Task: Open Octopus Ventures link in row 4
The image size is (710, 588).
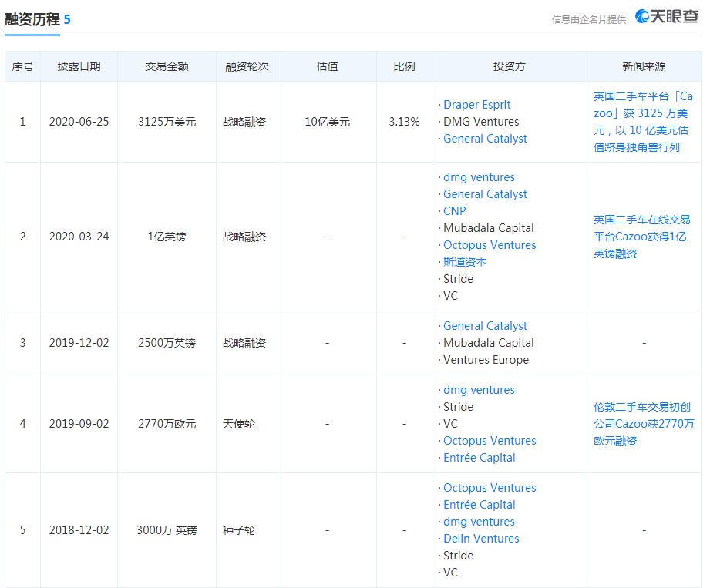Action: pyautogui.click(x=490, y=441)
